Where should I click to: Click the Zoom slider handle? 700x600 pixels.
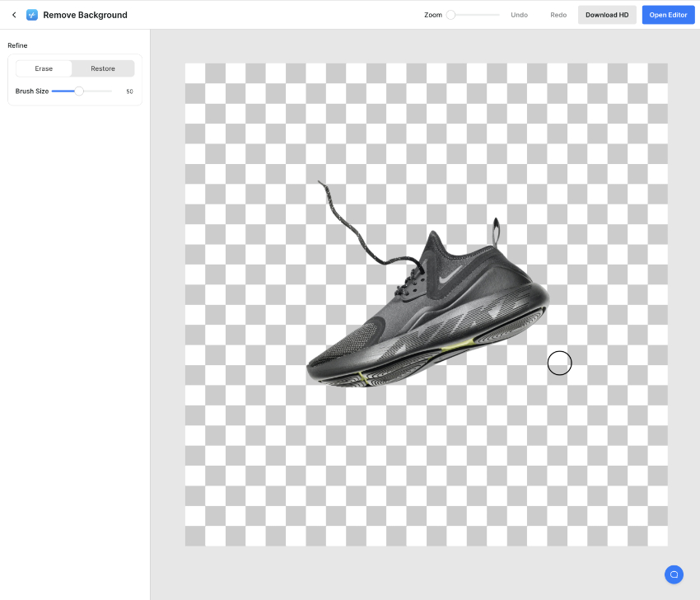[x=451, y=15]
